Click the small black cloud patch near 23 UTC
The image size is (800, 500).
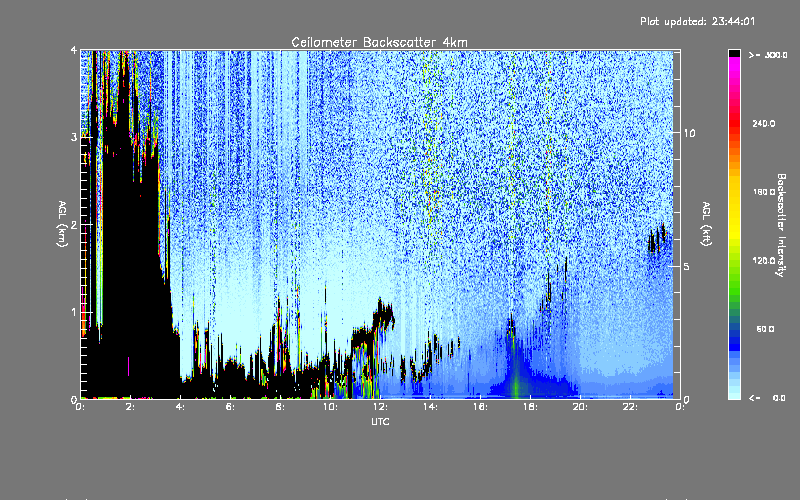coord(658,239)
